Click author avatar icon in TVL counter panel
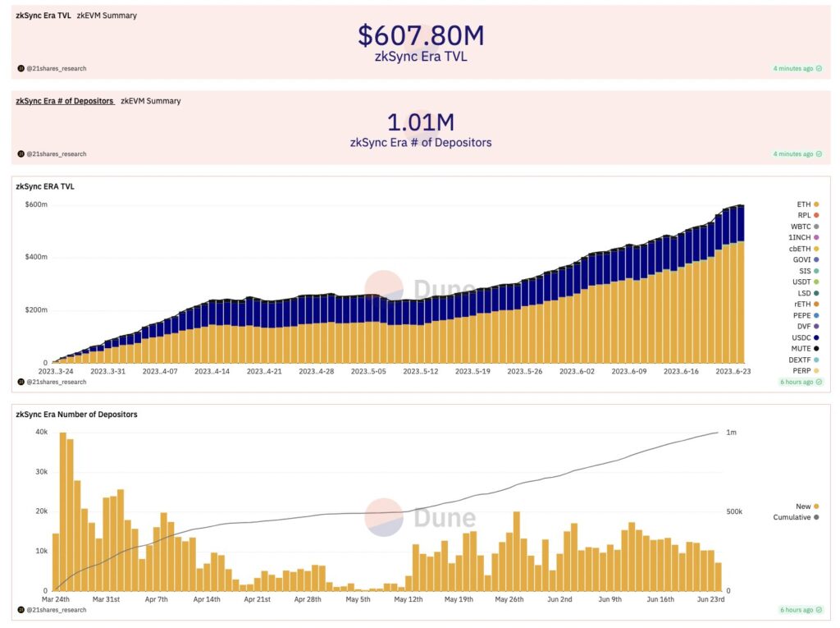Screen dimensions: 840x628 point(21,68)
